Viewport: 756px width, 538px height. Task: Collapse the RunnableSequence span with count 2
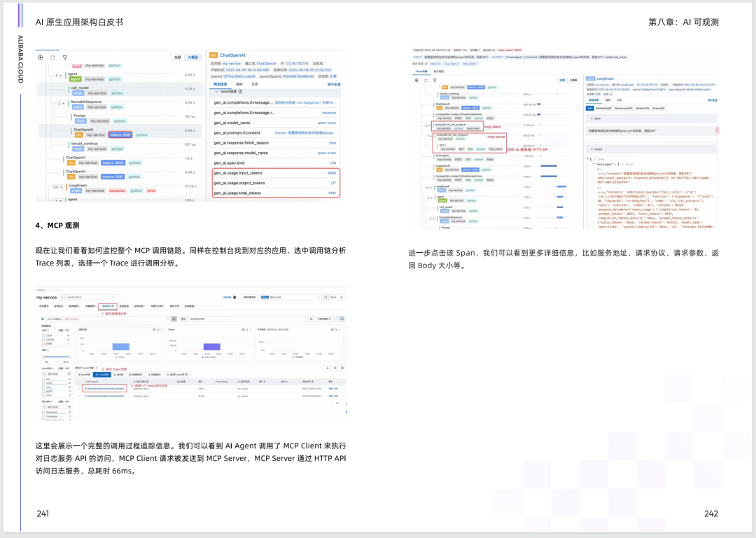click(61, 103)
